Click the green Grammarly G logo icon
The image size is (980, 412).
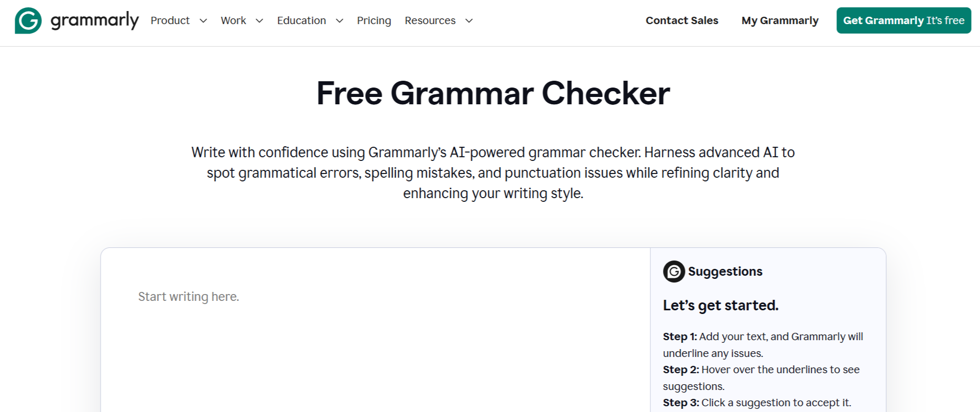click(28, 20)
